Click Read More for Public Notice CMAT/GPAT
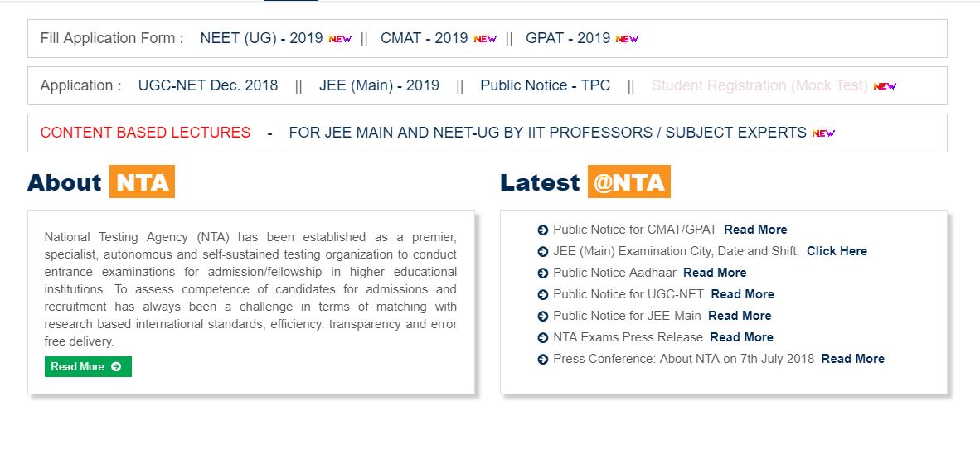This screenshot has width=980, height=450. 755,230
